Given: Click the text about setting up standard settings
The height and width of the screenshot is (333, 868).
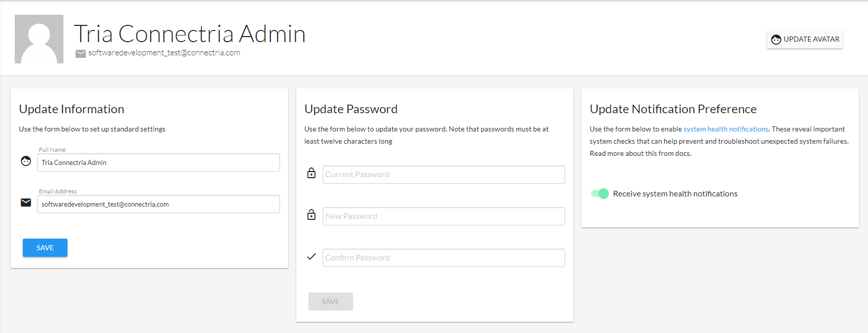Looking at the screenshot, I should point(92,129).
